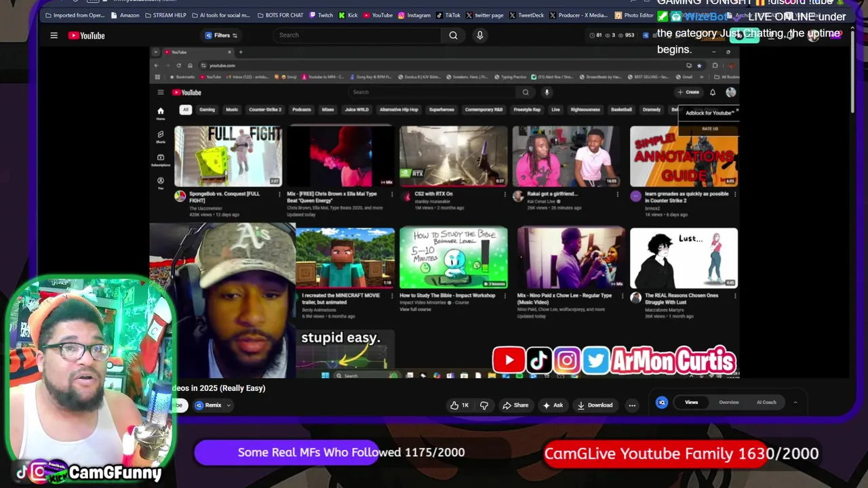
Task: Click the Twitch bookmark in bookmarks bar
Action: point(321,15)
